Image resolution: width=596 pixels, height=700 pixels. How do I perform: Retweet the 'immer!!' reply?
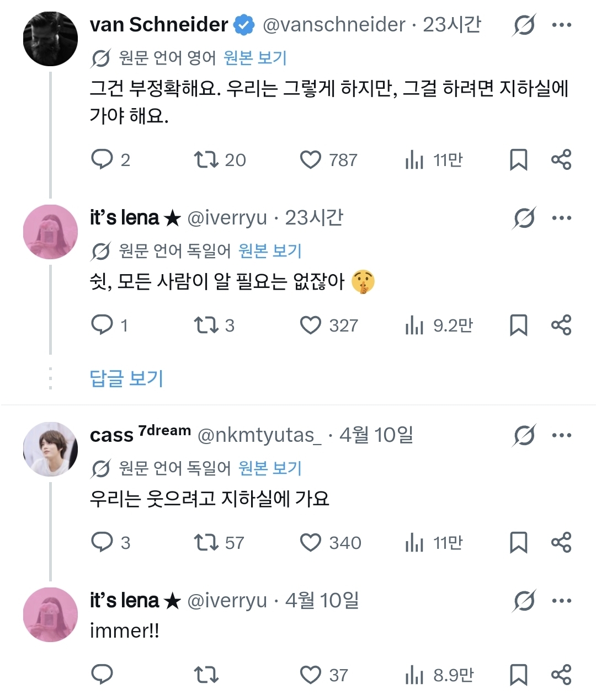click(206, 675)
